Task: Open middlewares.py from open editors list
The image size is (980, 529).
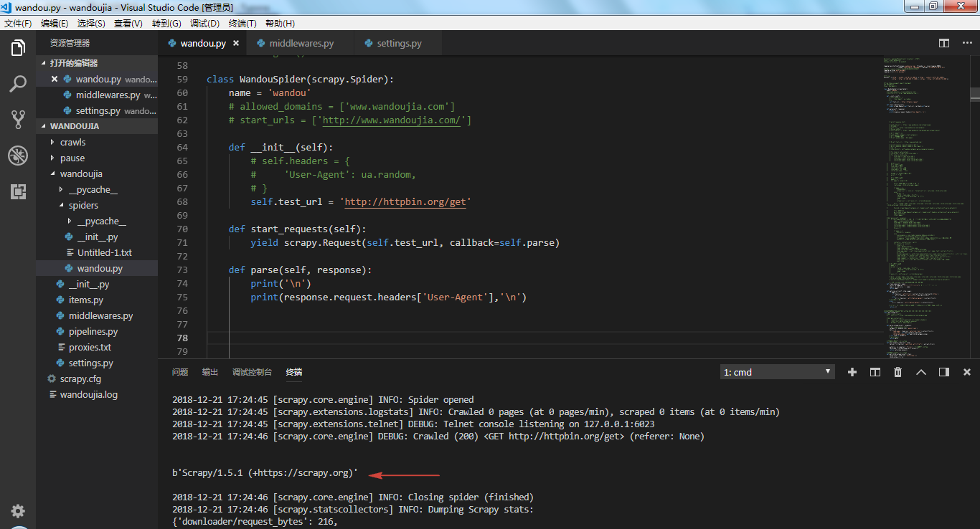Action: point(97,95)
